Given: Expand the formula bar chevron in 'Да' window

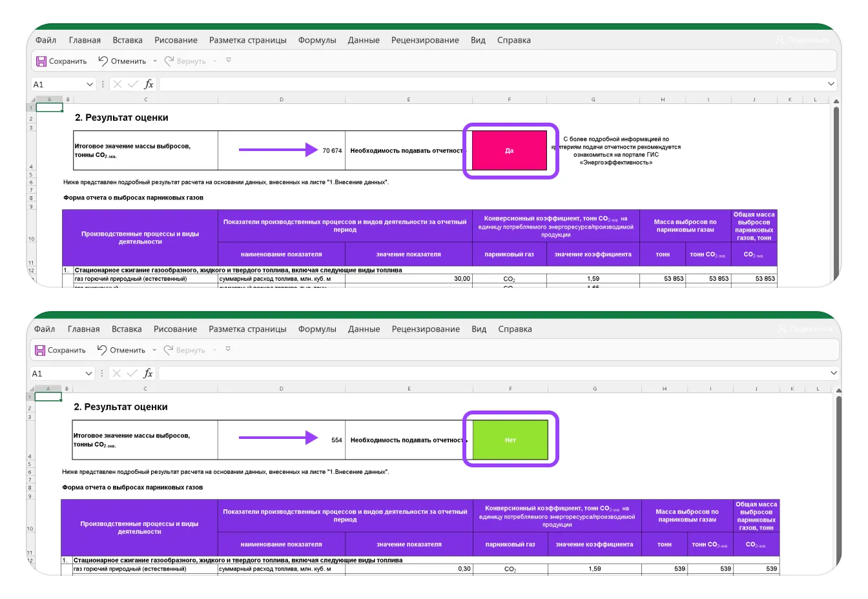Looking at the screenshot, I should click(831, 84).
